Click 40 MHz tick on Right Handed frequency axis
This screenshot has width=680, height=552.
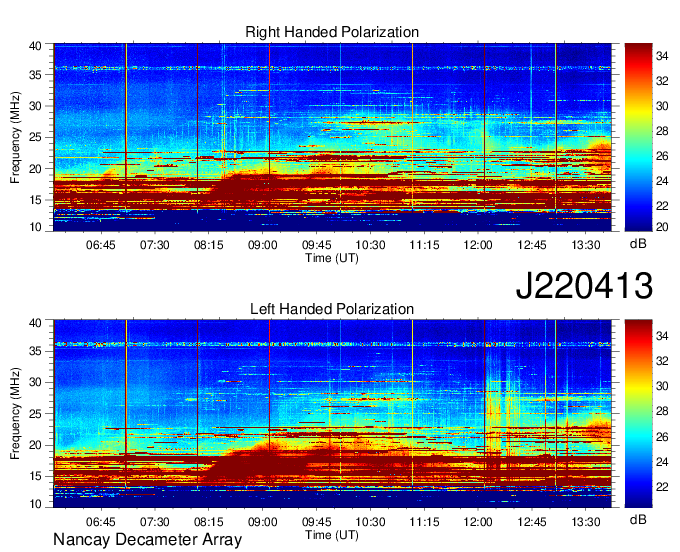(x=35, y=46)
